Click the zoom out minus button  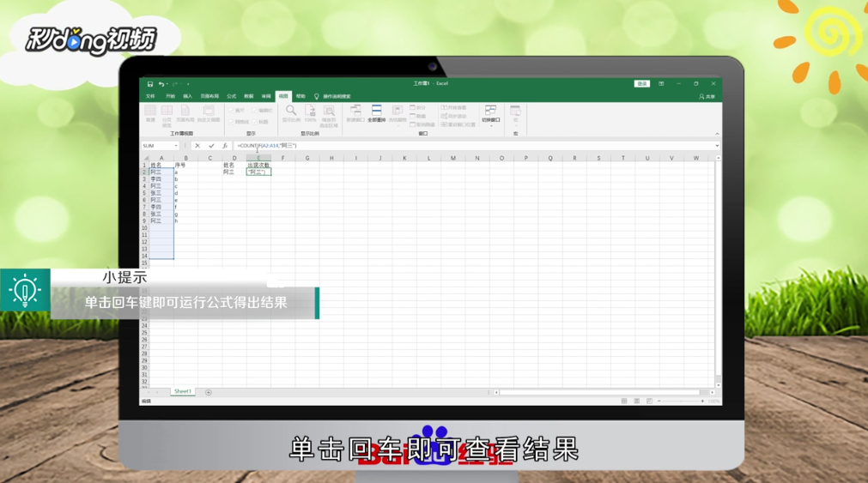pyautogui.click(x=659, y=401)
